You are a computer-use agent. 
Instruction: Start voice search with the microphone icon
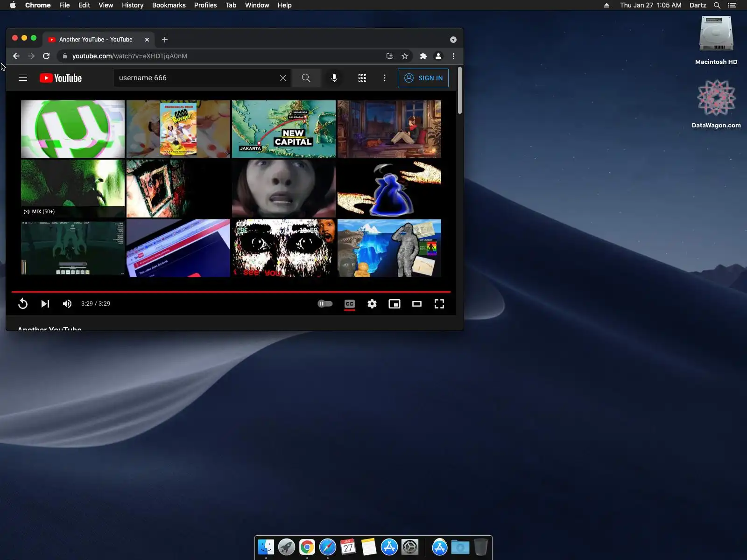334,78
